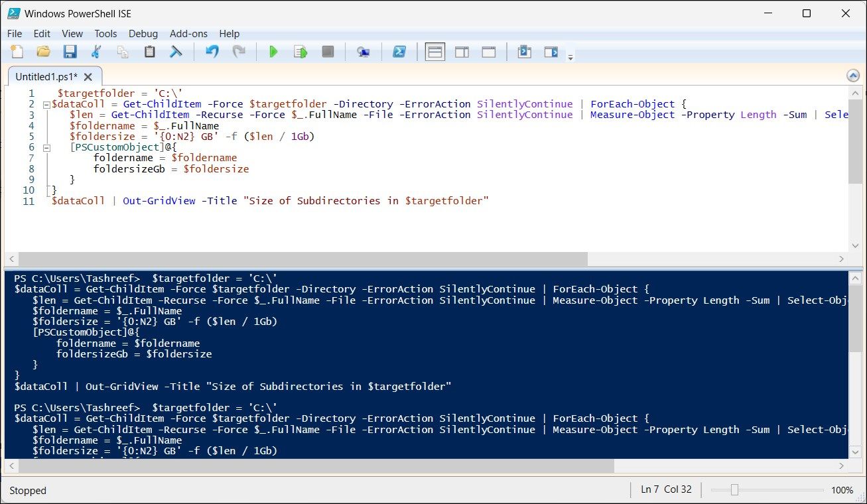Save the script via the Save icon

(x=70, y=51)
